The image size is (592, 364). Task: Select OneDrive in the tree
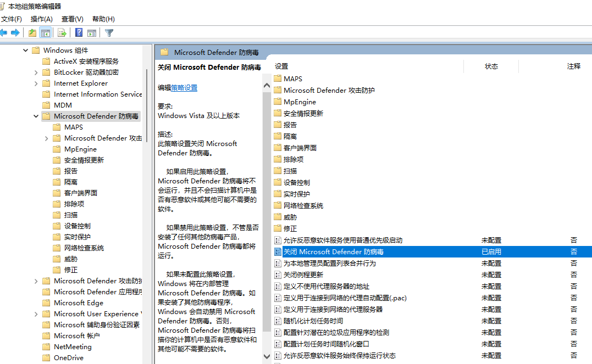point(68,357)
